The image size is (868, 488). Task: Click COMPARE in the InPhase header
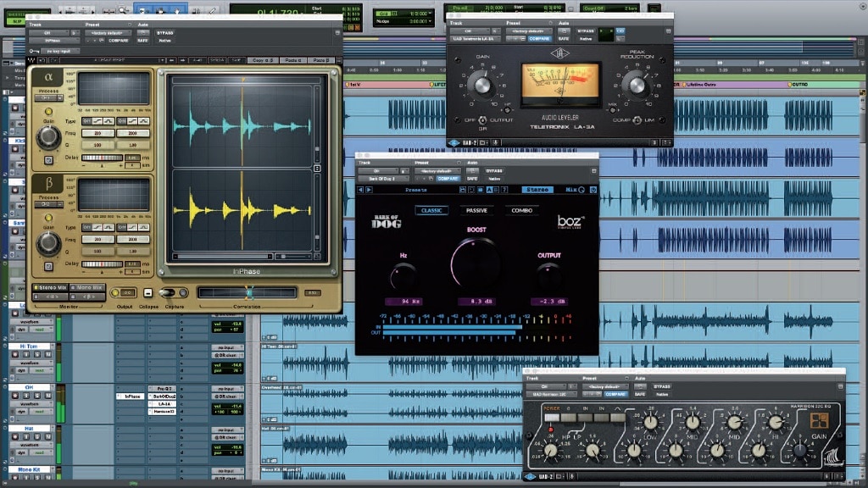[x=118, y=41]
